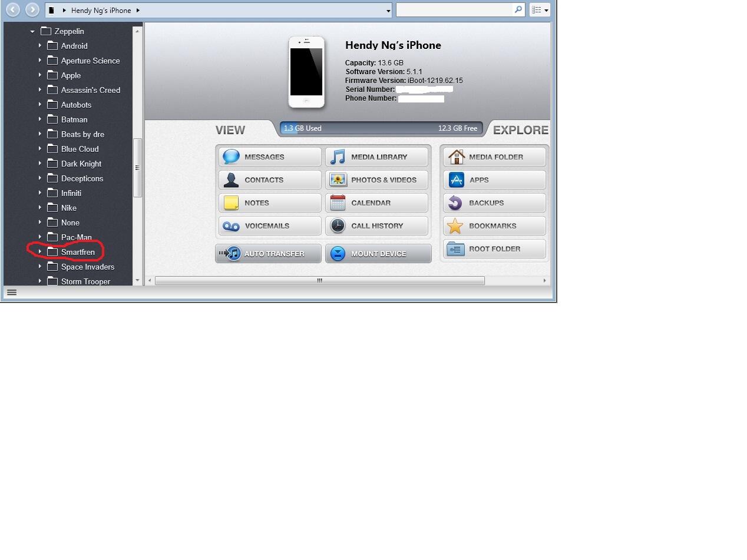Expand the Assassin's Creed folder

pos(40,90)
